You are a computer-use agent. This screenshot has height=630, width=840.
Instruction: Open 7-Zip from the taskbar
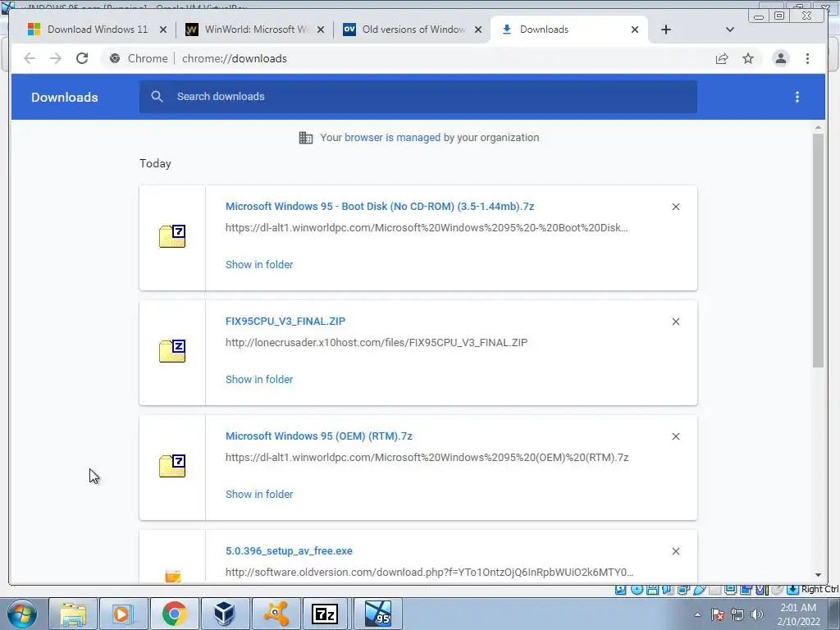pos(325,614)
